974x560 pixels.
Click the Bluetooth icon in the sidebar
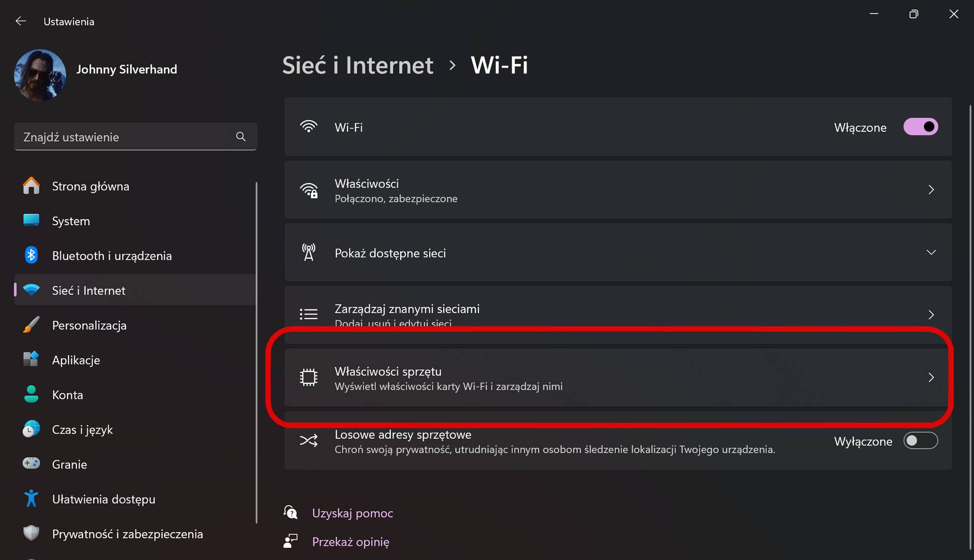tap(31, 255)
